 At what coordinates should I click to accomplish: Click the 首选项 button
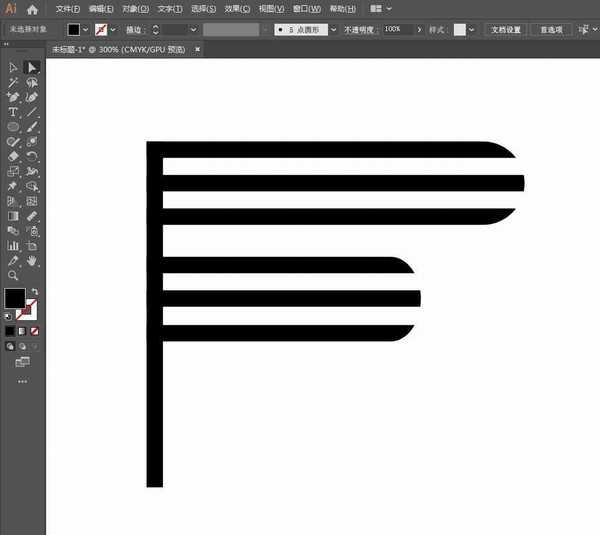pos(551,30)
